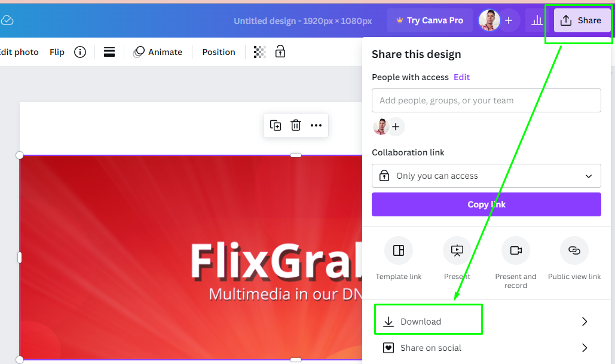This screenshot has width=615, height=364.
Task: Click the cloud save status icon
Action: click(x=7, y=20)
